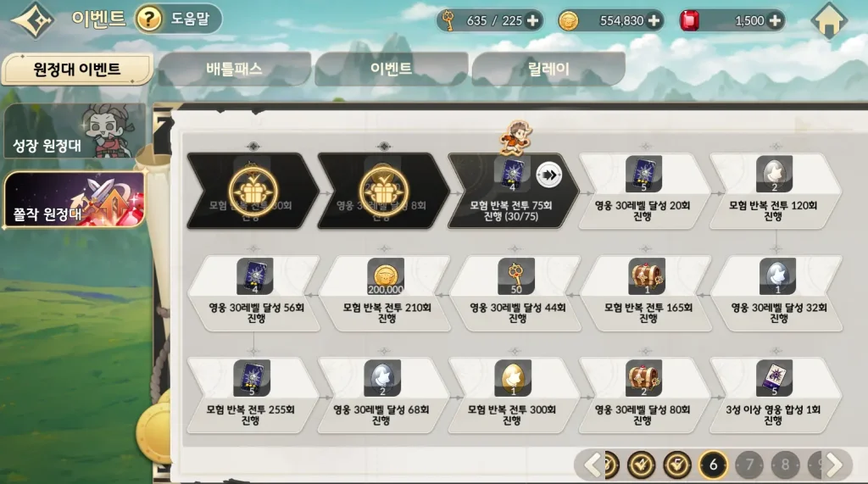Claim the gift box reward on the first mission
The image size is (868, 484).
pos(253,192)
